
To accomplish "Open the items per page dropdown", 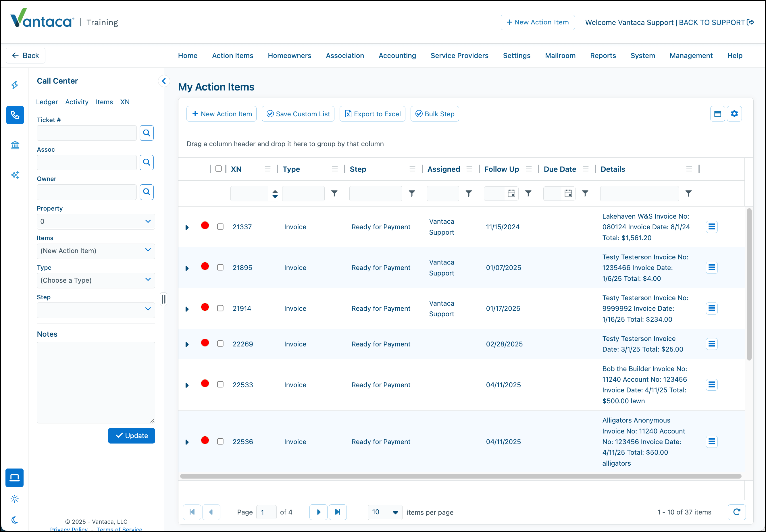I will pyautogui.click(x=385, y=512).
